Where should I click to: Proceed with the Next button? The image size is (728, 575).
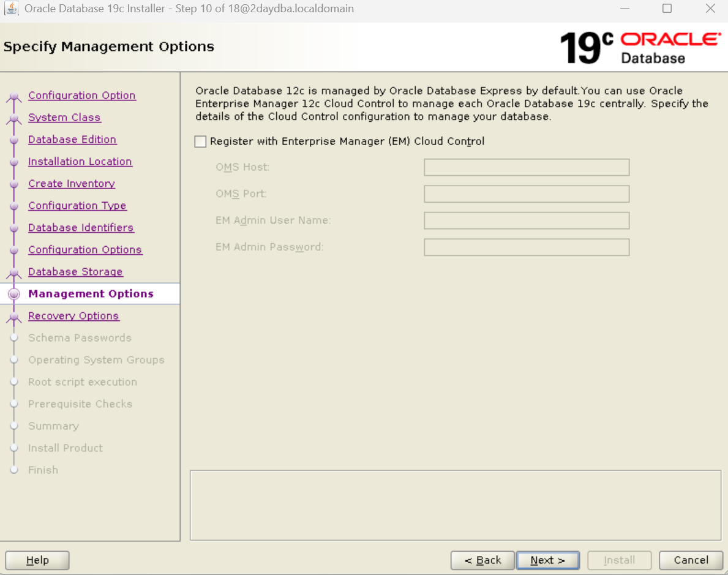tap(547, 560)
